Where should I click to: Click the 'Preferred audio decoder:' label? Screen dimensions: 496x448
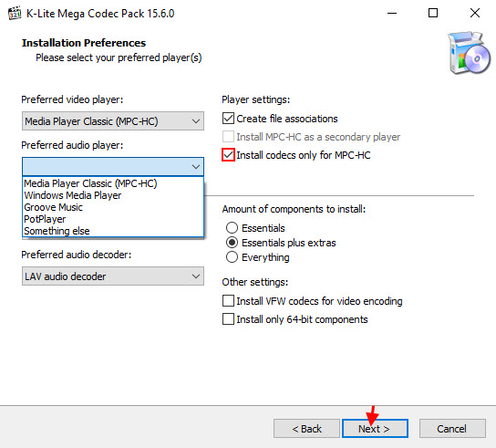coord(77,255)
